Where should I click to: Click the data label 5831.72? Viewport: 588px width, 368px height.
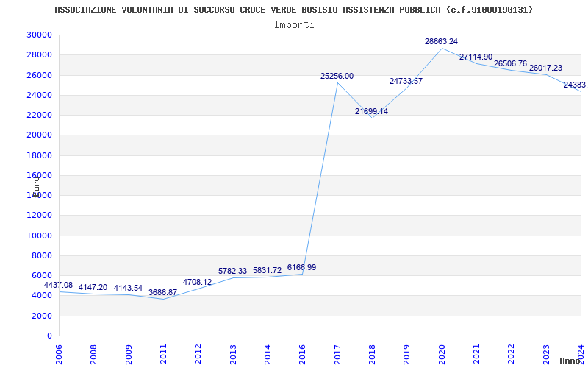tap(267, 270)
